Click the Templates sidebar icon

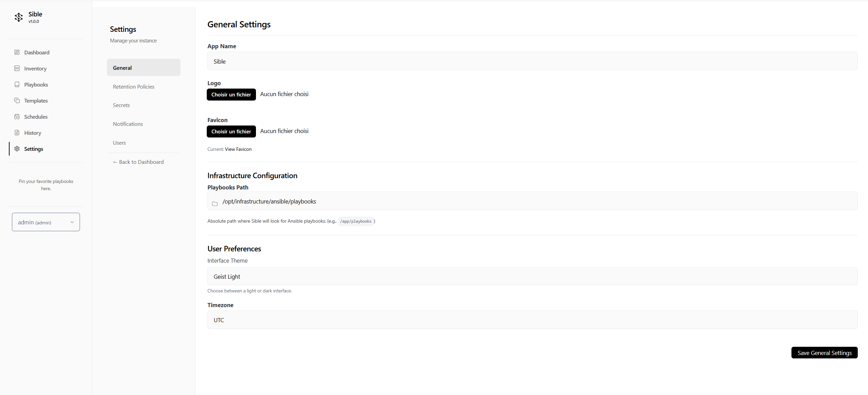(x=17, y=101)
